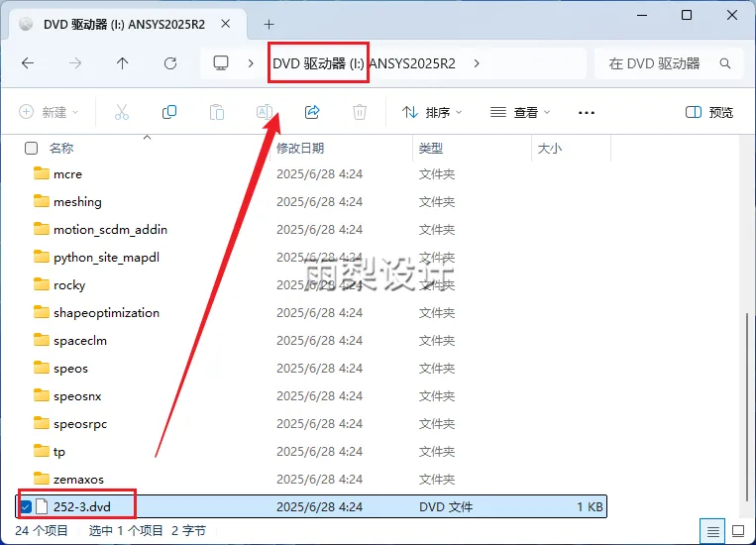The image size is (756, 545).
Task: Select the motion_scdm_addin folder
Action: [110, 229]
